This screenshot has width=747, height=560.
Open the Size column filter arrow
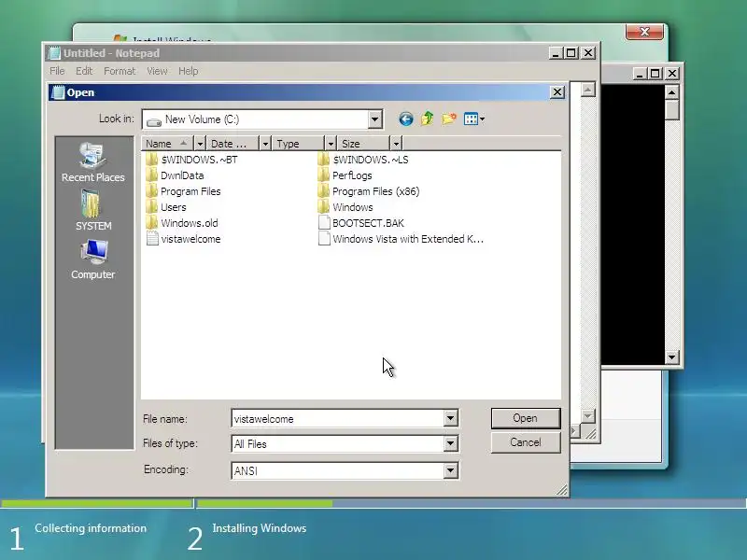(x=396, y=144)
